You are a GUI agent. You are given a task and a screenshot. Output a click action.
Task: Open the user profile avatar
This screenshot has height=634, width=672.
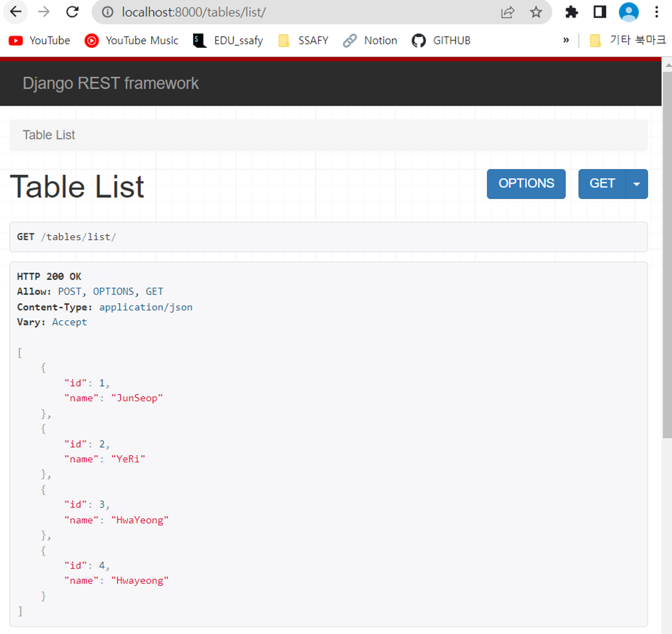[x=628, y=12]
